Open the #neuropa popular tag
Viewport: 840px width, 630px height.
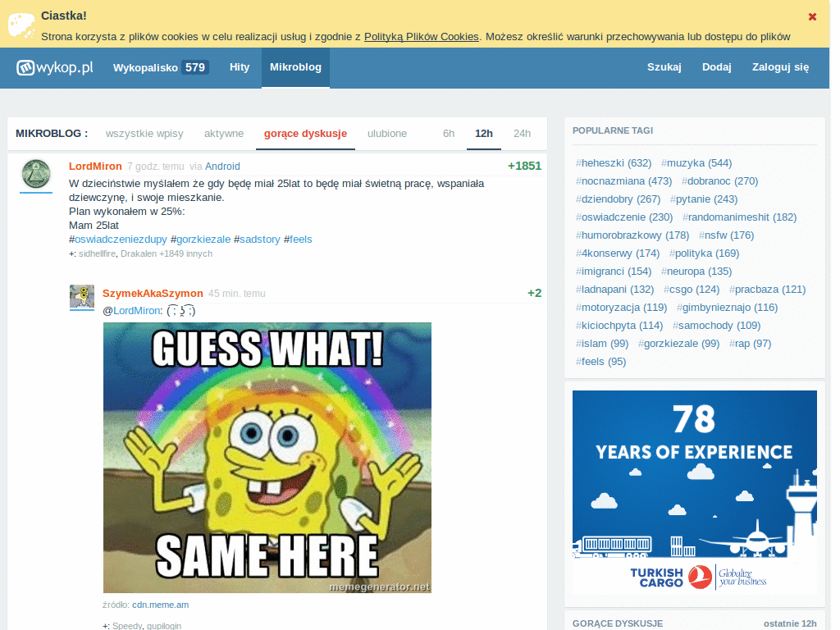696,272
